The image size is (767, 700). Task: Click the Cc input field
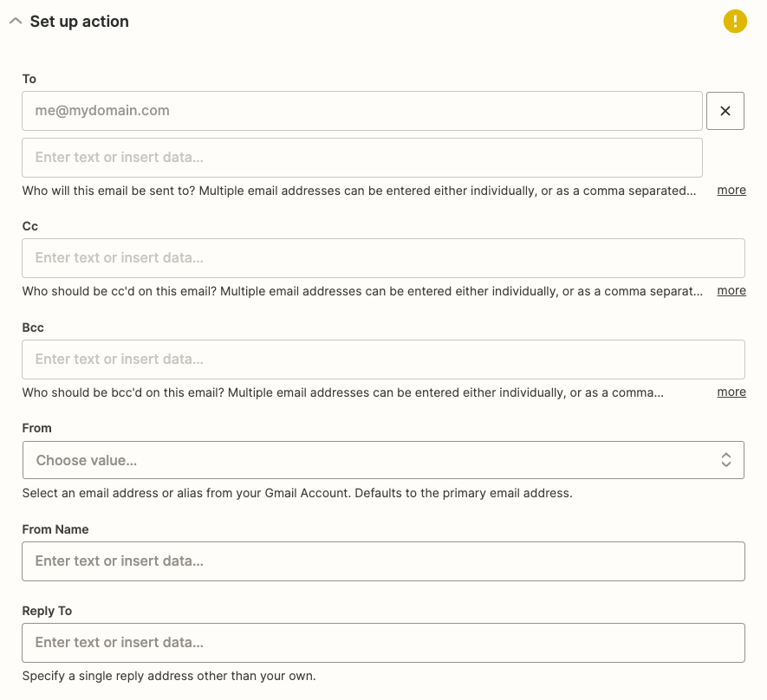point(383,258)
